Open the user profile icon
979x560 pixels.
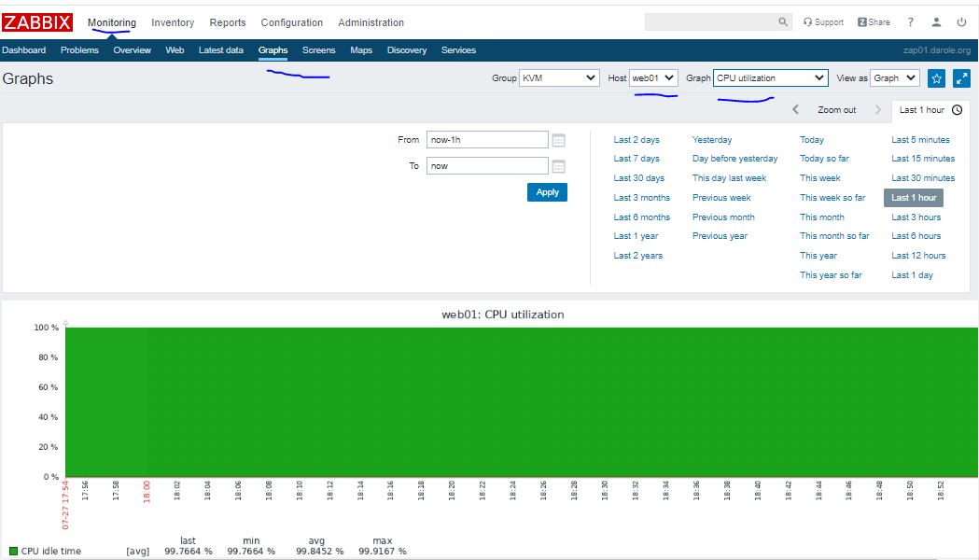[937, 21]
